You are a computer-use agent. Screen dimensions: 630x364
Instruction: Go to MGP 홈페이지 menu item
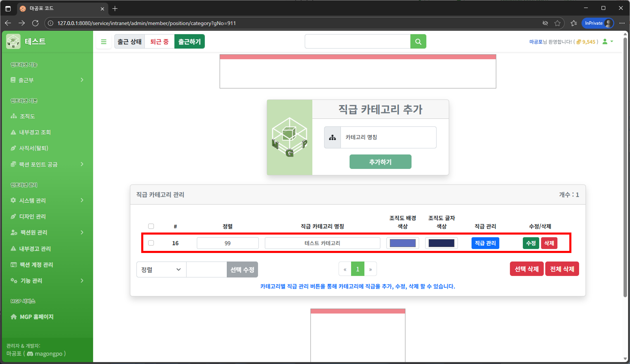point(37,316)
